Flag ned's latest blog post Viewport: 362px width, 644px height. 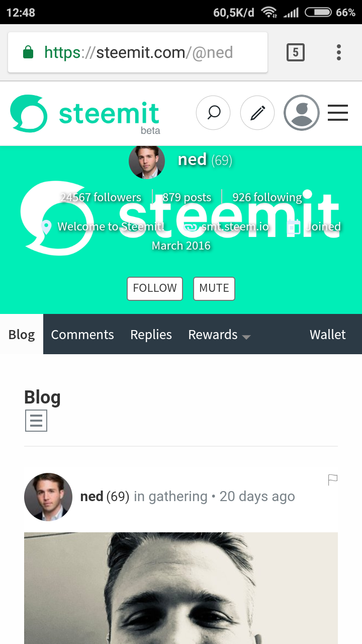click(x=332, y=480)
